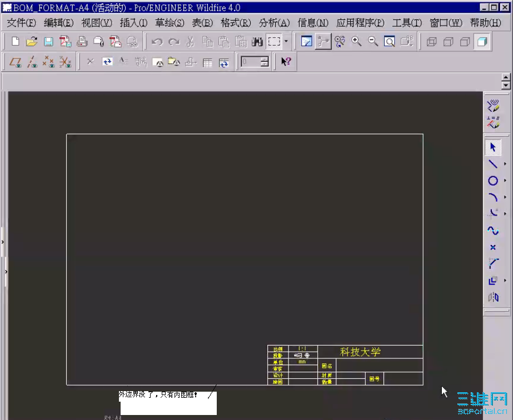The width and height of the screenshot is (513, 420).
Task: Toggle the sketcher chain option
Action: pos(323,42)
